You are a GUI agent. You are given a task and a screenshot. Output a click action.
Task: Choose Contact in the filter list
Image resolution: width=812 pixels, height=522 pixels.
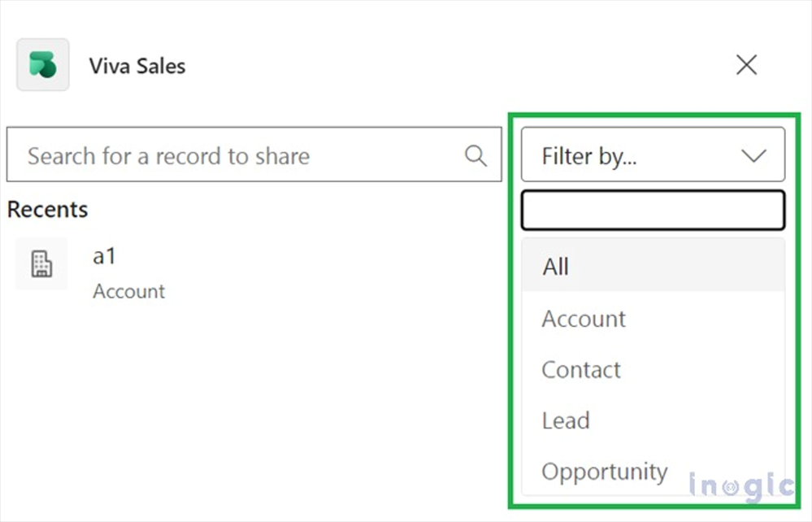coord(653,369)
